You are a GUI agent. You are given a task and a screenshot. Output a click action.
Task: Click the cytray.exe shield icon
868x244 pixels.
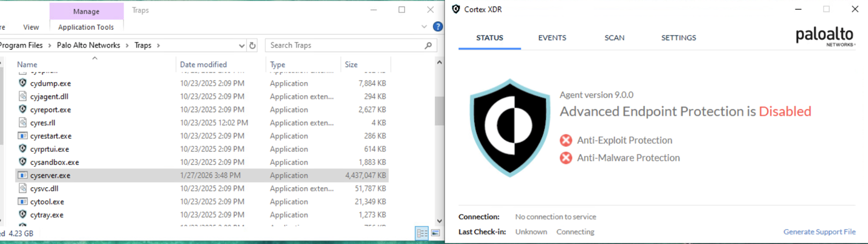click(22, 214)
